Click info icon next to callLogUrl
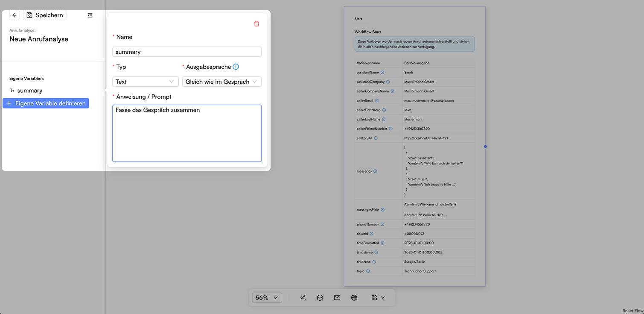 coord(376,138)
